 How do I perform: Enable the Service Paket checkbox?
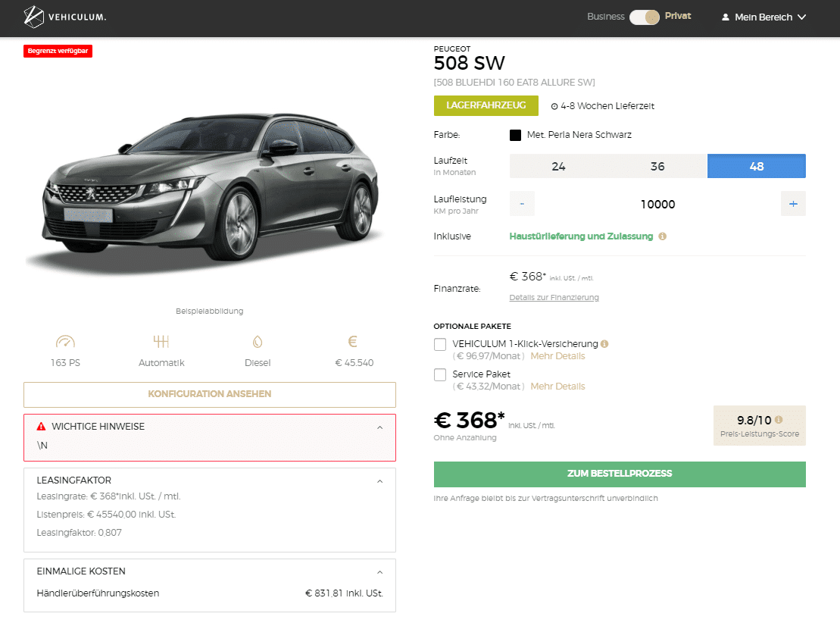440,374
